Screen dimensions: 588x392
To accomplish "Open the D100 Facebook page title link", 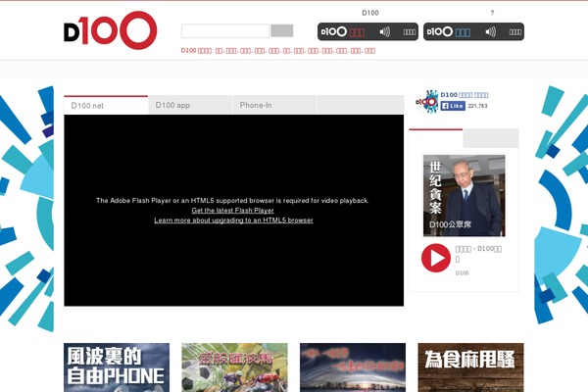I will tap(465, 95).
